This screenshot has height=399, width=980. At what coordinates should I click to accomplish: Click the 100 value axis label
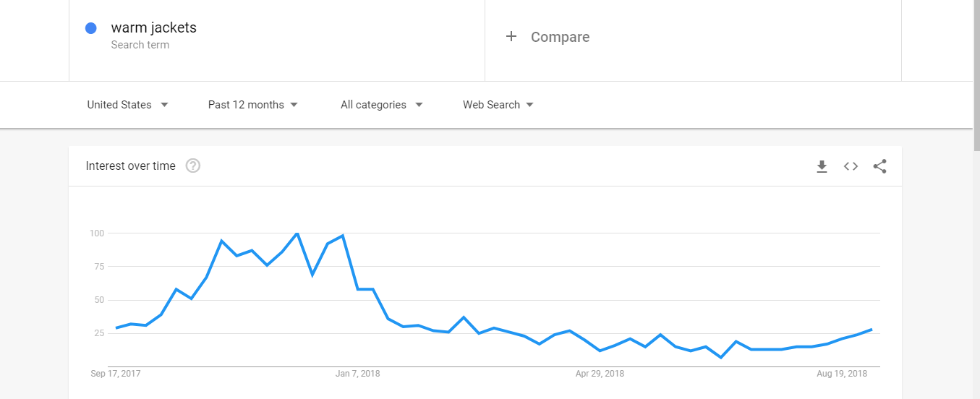point(97,233)
